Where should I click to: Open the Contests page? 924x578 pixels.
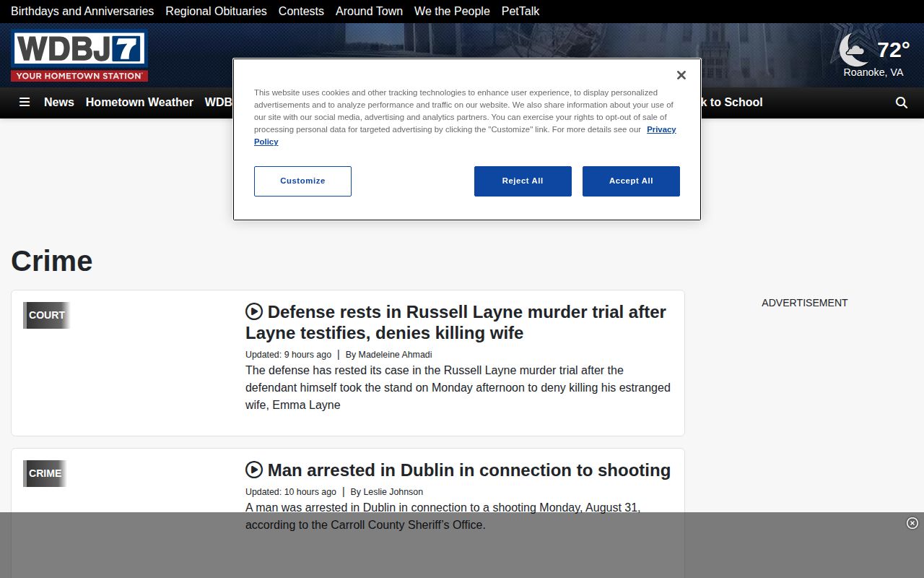301,11
